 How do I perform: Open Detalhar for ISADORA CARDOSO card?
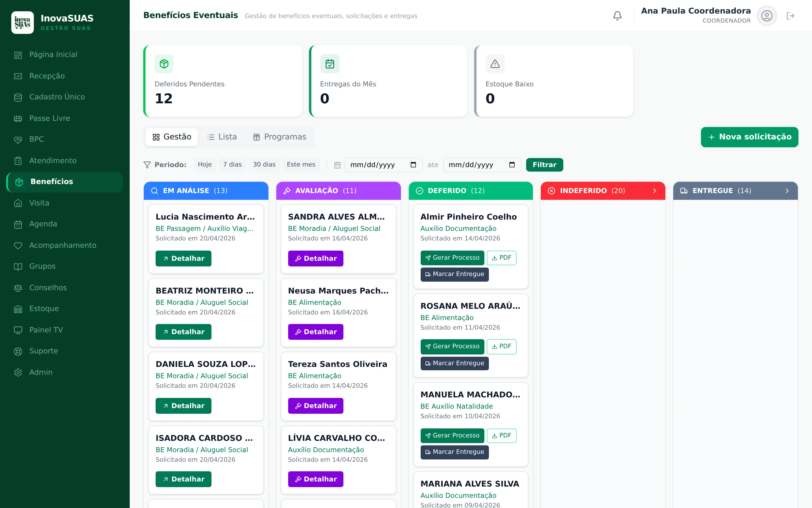point(184,479)
